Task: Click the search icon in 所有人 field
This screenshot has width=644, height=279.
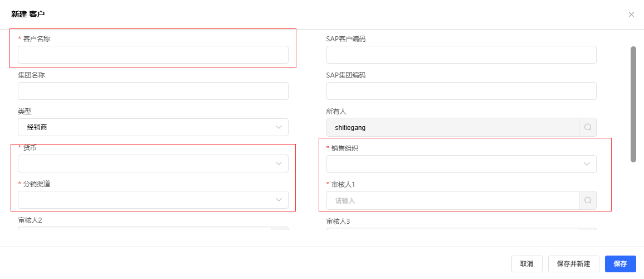Action: click(588, 127)
